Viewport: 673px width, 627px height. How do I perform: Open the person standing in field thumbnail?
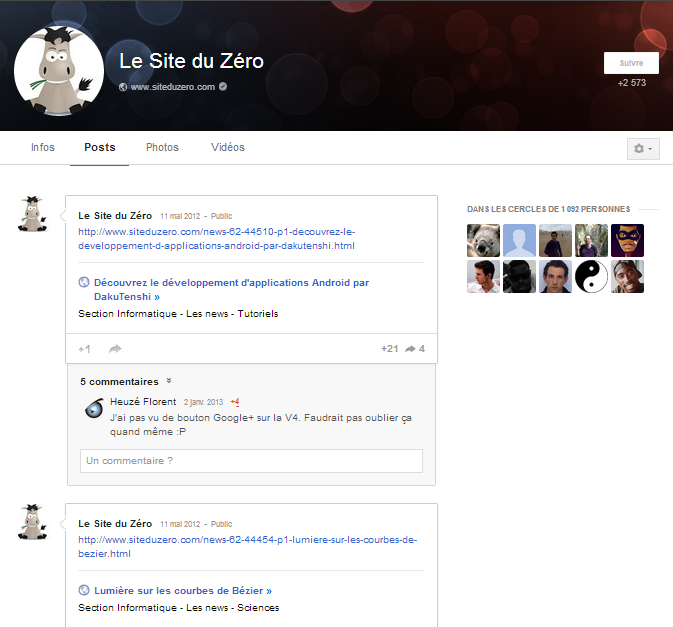555,240
